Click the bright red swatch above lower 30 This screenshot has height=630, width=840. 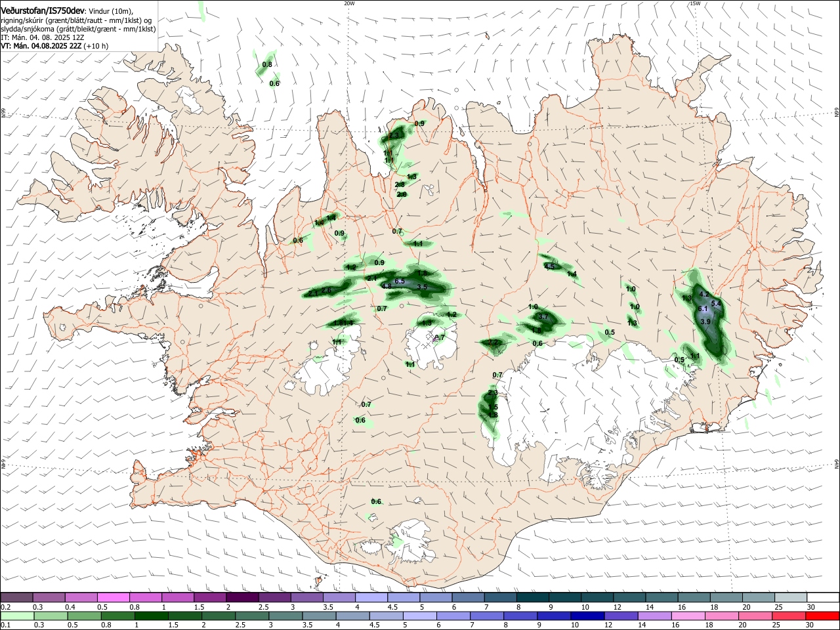point(821,616)
